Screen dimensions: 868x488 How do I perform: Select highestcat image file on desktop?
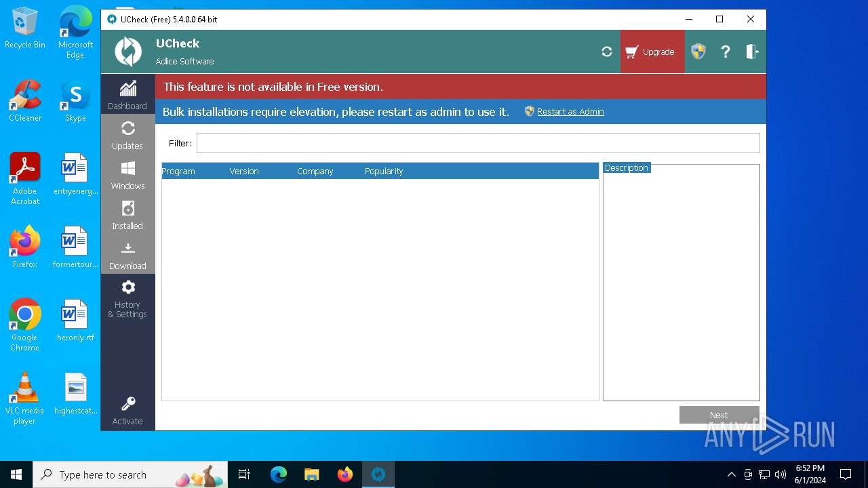75,394
